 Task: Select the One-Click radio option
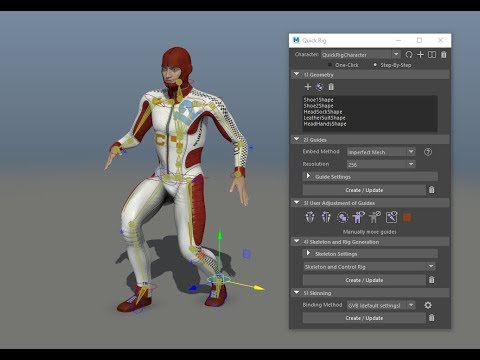click(330, 65)
